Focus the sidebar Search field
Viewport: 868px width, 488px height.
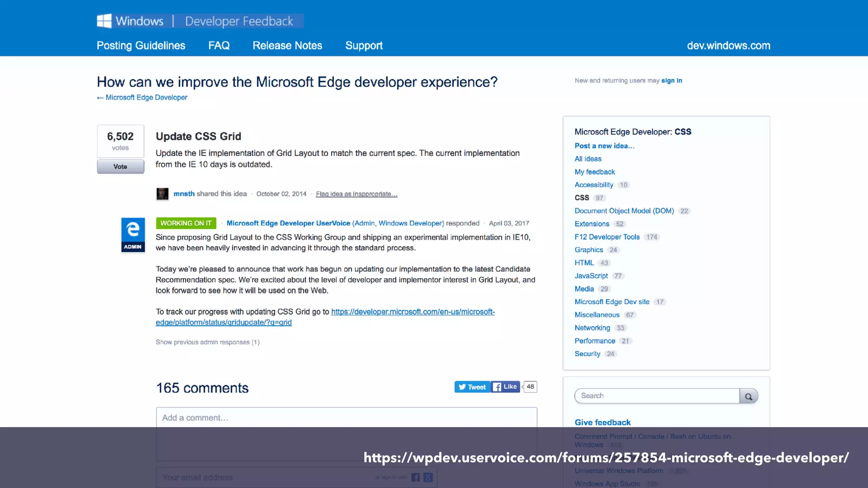tap(657, 396)
